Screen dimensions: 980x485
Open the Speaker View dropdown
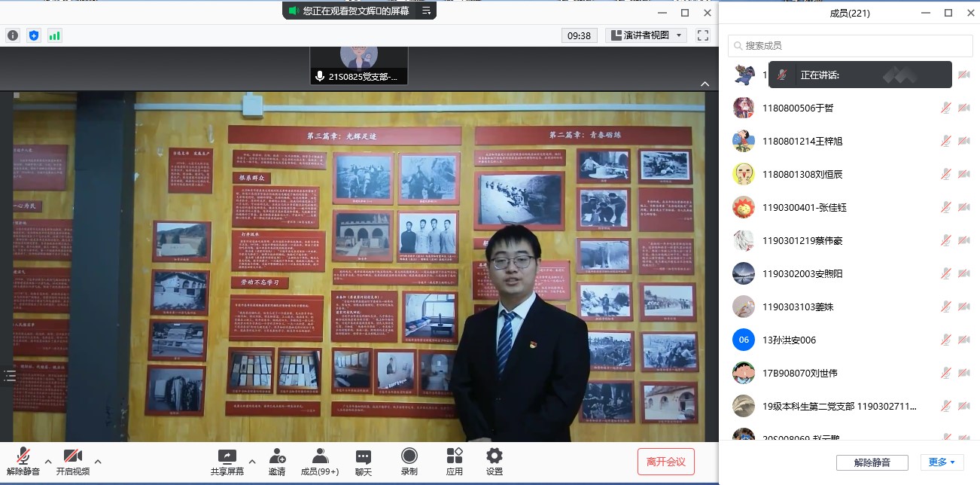coord(646,35)
